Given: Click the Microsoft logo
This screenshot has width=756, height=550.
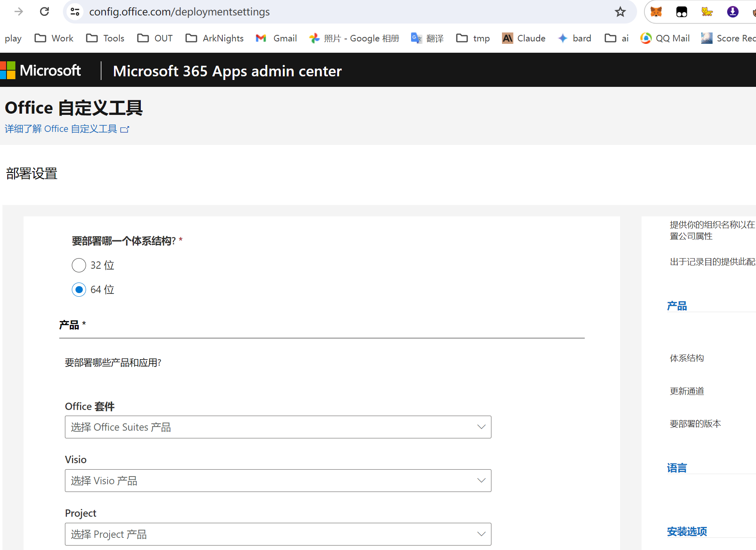Looking at the screenshot, I should coord(41,71).
